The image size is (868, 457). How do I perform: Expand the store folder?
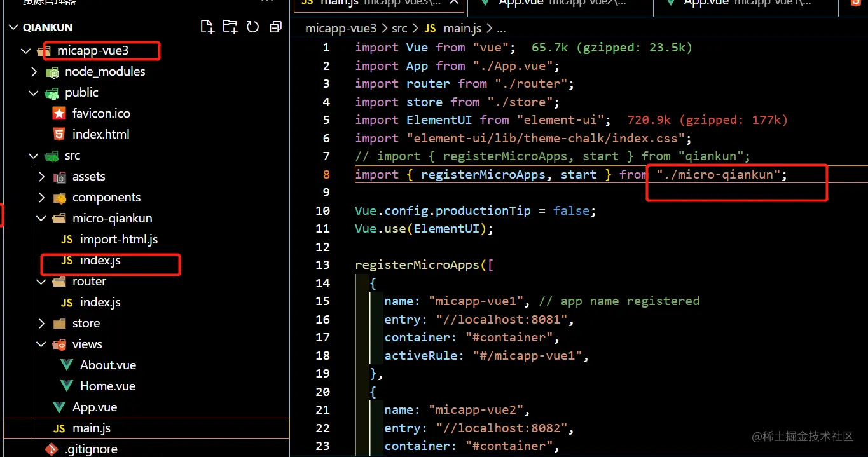pyautogui.click(x=42, y=324)
